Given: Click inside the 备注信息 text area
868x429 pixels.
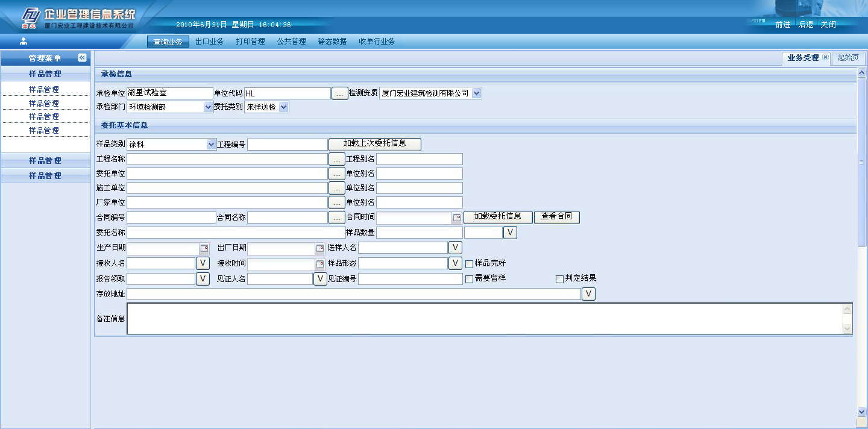Looking at the screenshot, I should pyautogui.click(x=485, y=319).
